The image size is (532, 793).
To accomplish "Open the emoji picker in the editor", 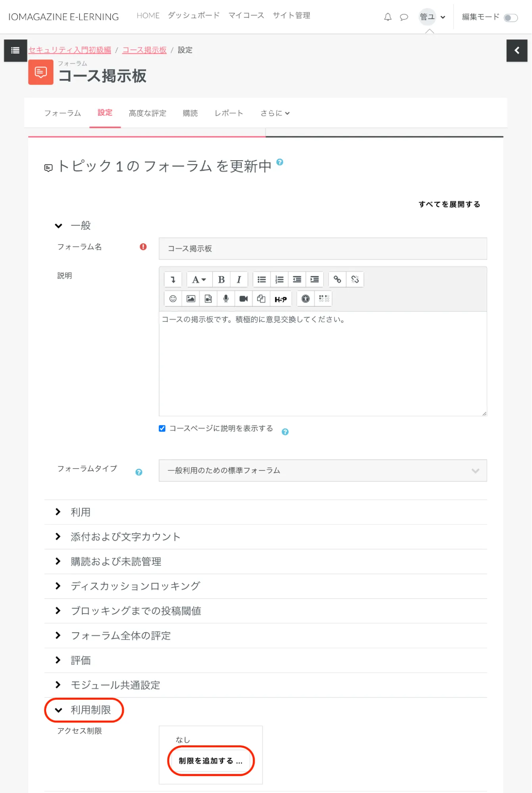I will coord(173,299).
